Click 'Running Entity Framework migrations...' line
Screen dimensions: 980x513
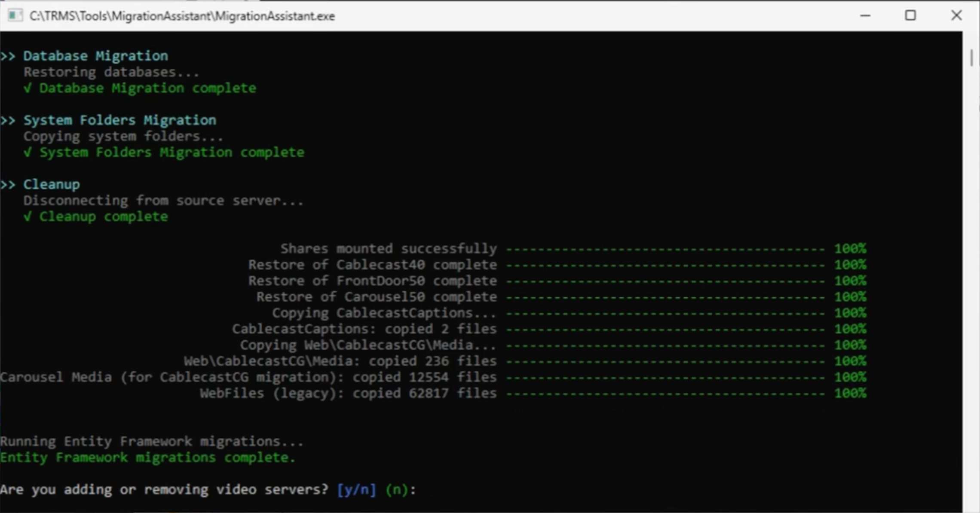pos(152,441)
